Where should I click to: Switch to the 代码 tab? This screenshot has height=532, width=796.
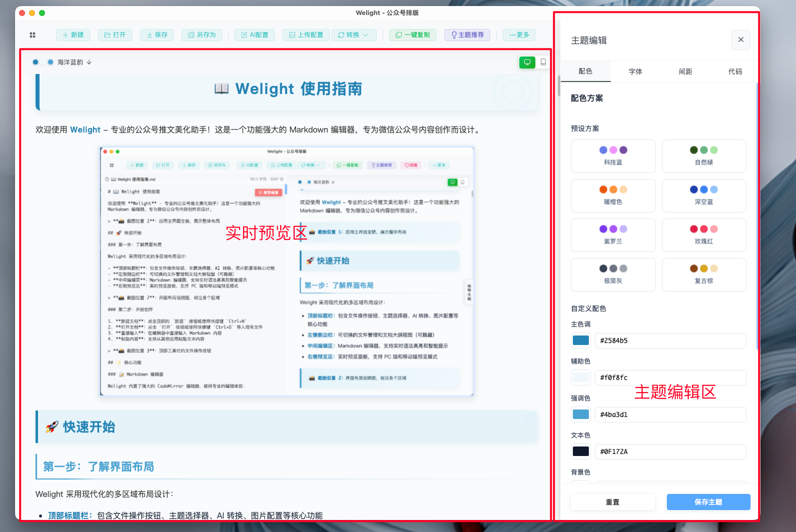(735, 71)
